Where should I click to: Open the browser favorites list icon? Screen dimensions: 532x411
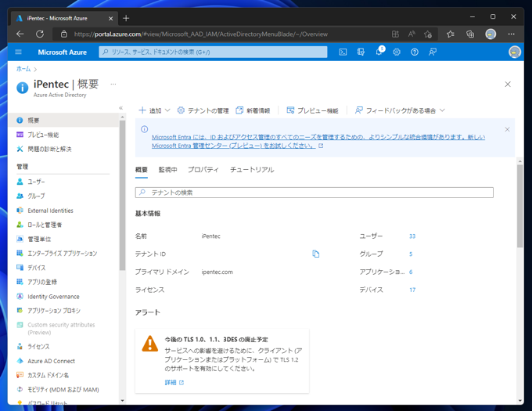[x=450, y=34]
